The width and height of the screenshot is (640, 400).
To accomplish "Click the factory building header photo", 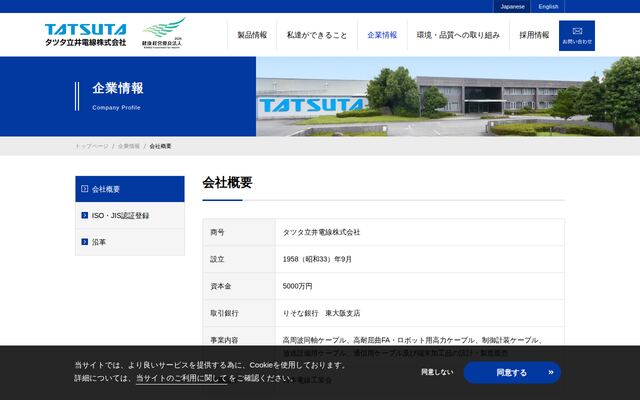I will 448,96.
